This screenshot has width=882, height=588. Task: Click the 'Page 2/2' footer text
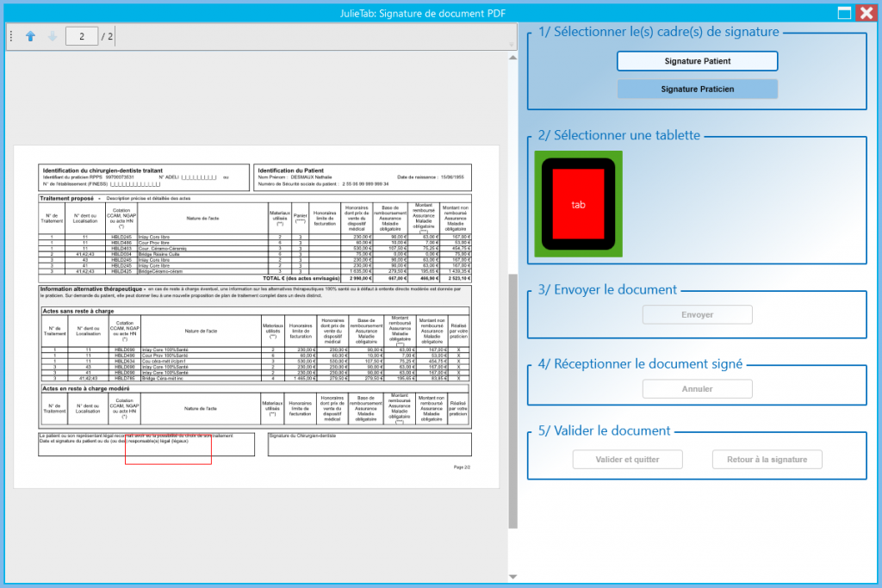(x=462, y=467)
